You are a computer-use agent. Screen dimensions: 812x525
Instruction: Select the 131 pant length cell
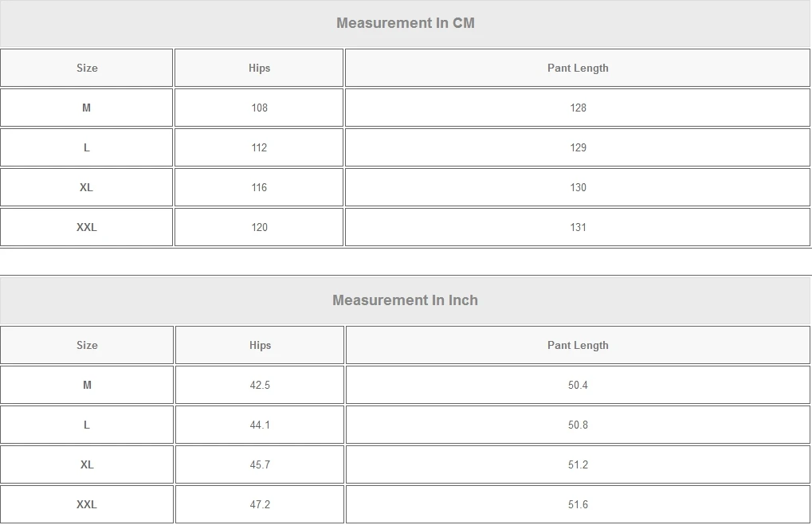click(x=578, y=227)
